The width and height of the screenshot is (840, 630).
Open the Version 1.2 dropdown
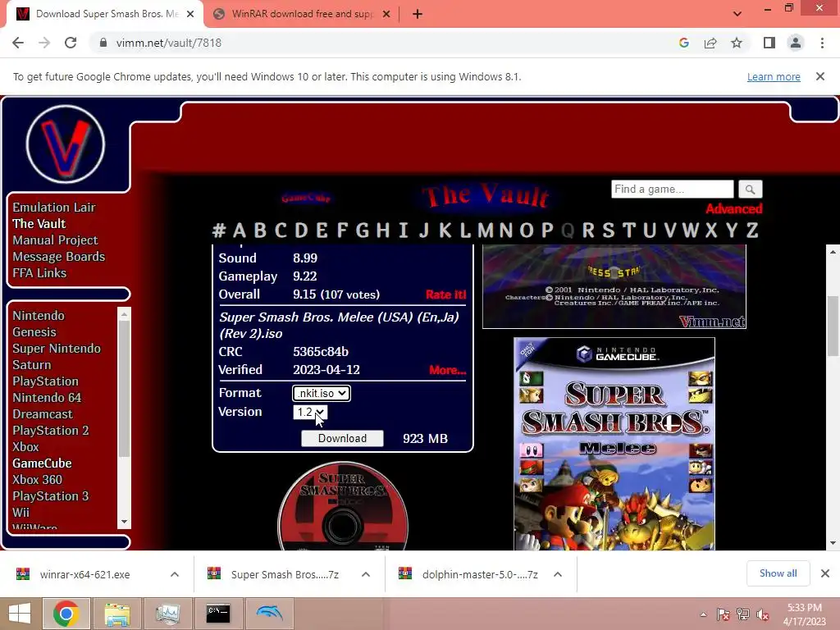coord(309,412)
